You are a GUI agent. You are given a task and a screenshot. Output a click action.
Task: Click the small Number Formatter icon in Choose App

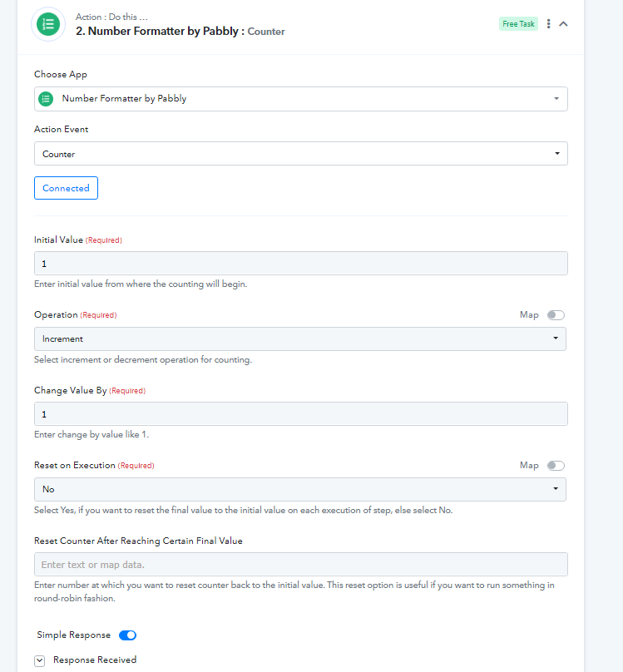(46, 99)
